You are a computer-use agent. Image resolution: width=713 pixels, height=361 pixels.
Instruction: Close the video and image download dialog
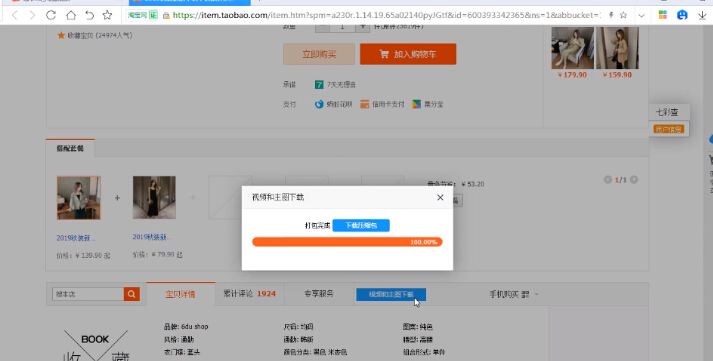[440, 197]
